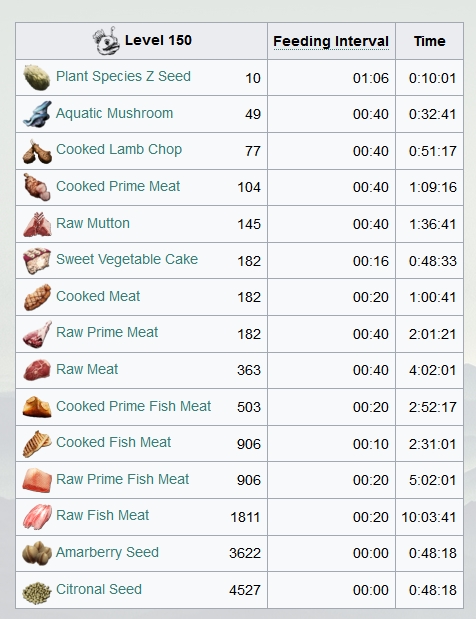Click the Plant Species Z Seed icon
The height and width of the screenshot is (619, 476).
pos(37,77)
